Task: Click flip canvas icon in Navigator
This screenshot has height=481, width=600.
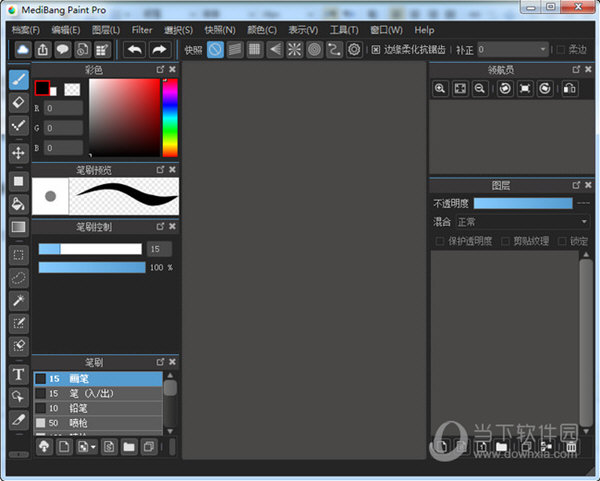Action: (570, 89)
